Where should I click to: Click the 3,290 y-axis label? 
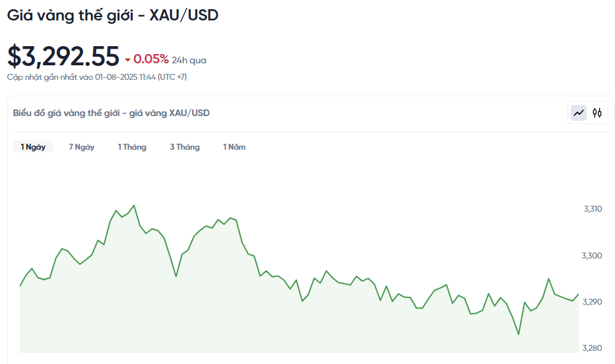click(x=593, y=302)
